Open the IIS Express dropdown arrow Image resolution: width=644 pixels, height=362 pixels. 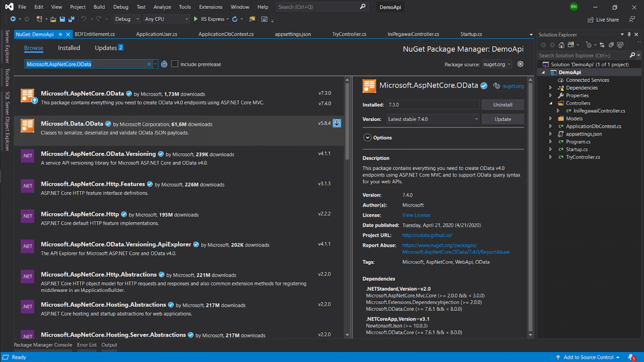(x=228, y=19)
